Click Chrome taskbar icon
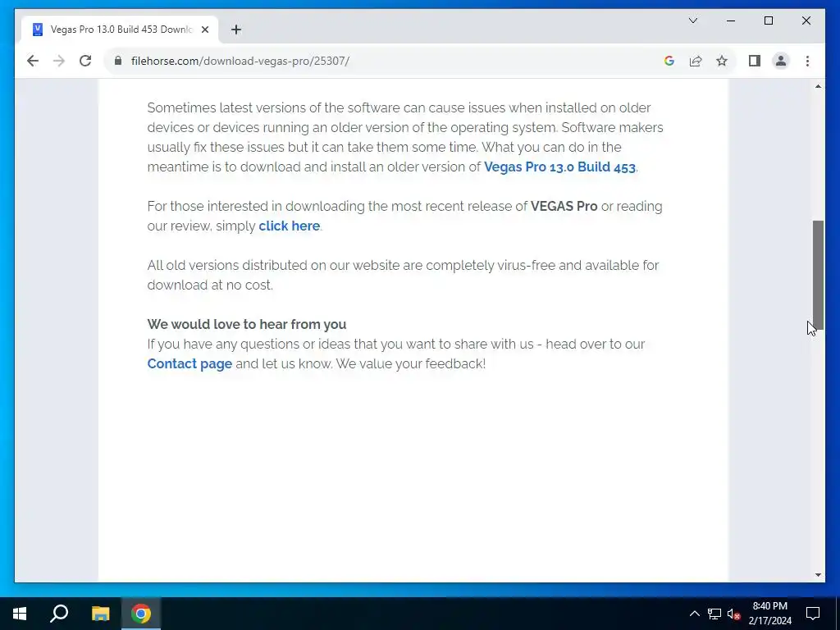Screen dimensions: 840x630 [x=141, y=614]
